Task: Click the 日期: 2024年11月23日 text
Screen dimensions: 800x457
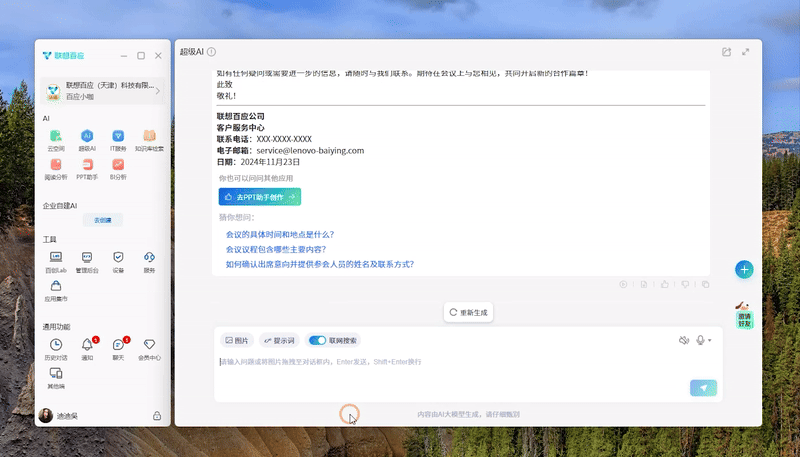Action: [258, 162]
